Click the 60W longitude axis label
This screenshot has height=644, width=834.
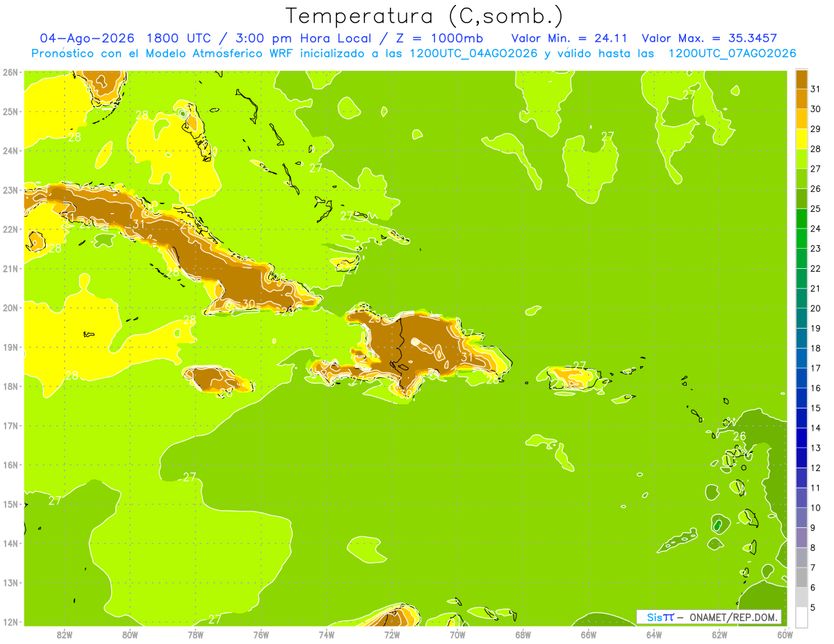pyautogui.click(x=785, y=634)
